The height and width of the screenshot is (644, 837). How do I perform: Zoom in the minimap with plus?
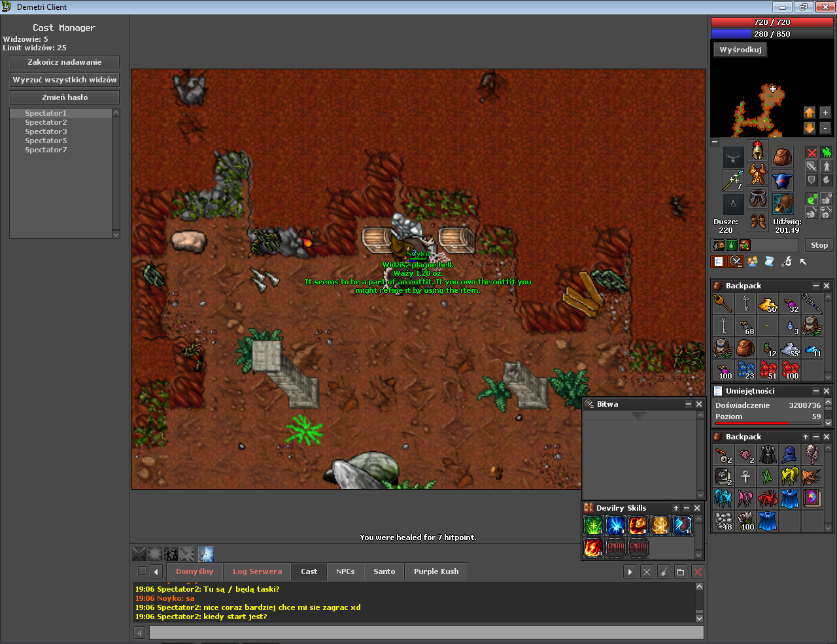tap(825, 112)
